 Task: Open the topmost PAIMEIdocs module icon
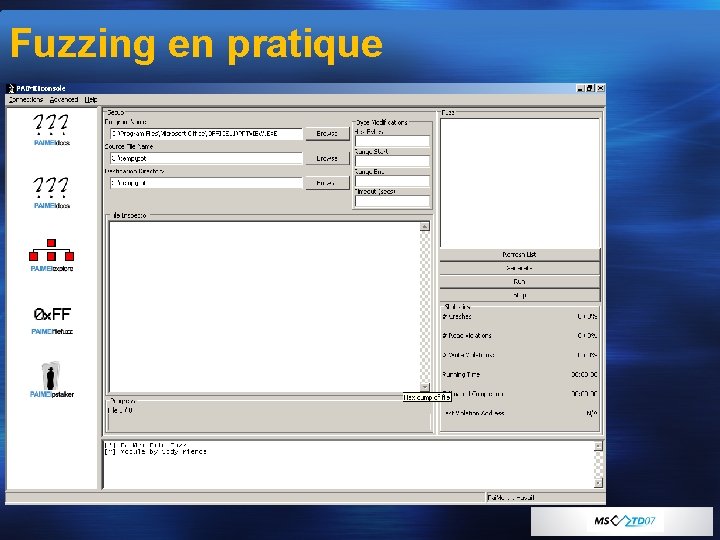click(x=51, y=129)
